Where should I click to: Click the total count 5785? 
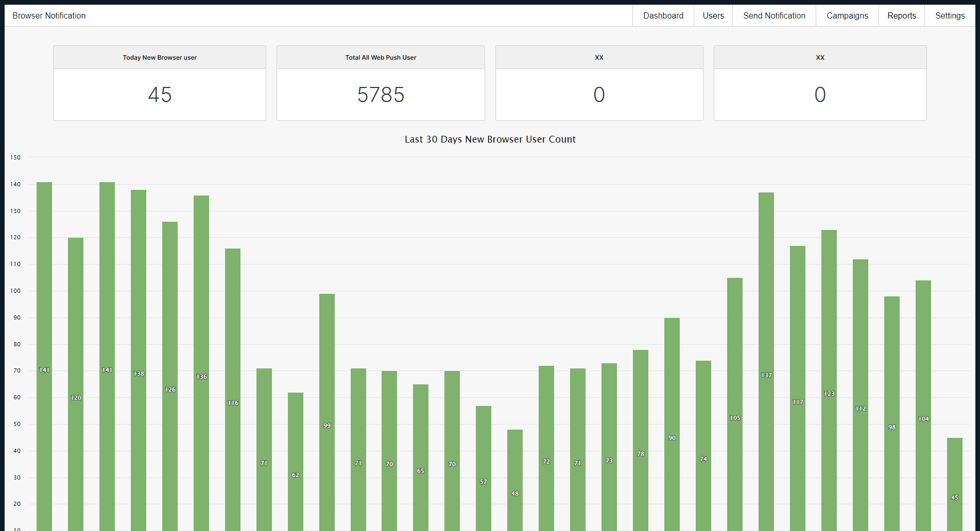click(x=381, y=95)
